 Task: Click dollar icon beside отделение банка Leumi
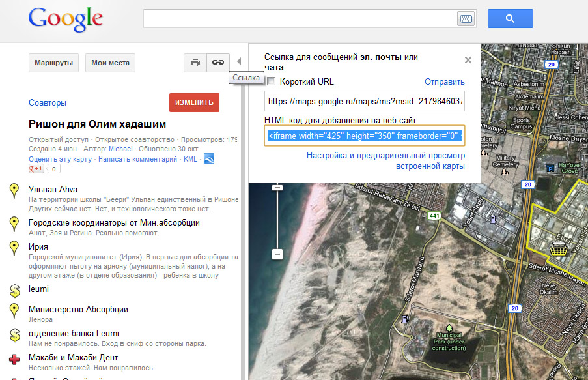tap(14, 335)
